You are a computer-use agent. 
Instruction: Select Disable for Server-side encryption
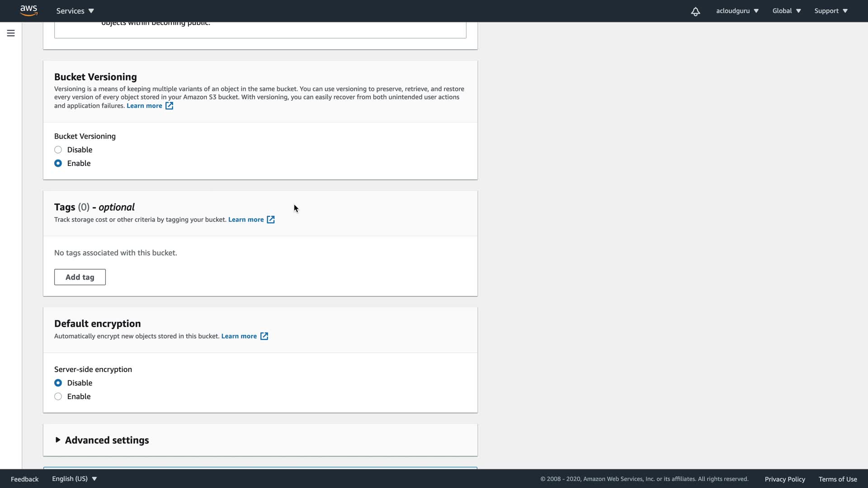point(58,383)
